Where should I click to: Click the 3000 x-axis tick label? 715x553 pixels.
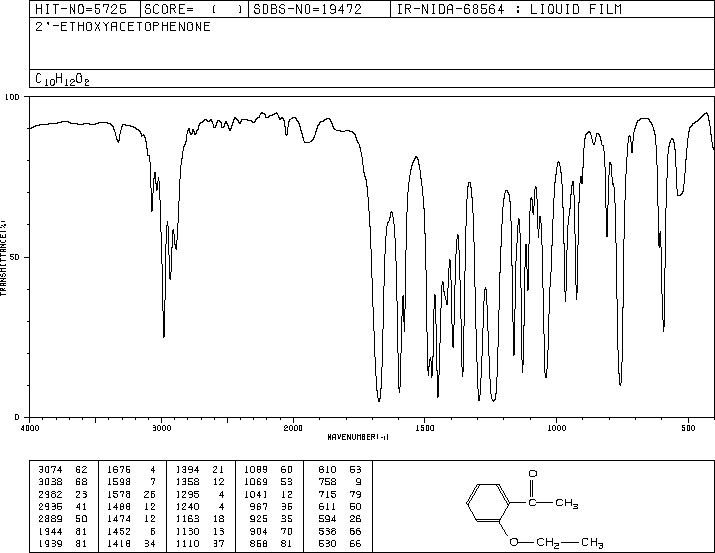[x=161, y=428]
